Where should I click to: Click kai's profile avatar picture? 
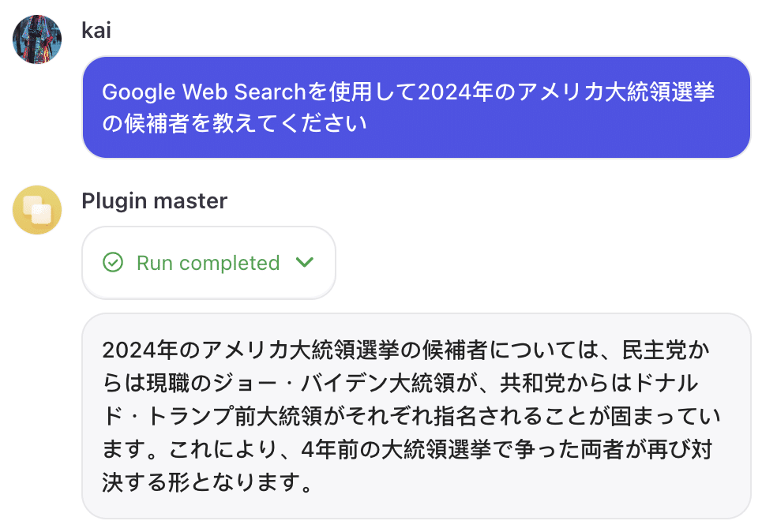(37, 39)
